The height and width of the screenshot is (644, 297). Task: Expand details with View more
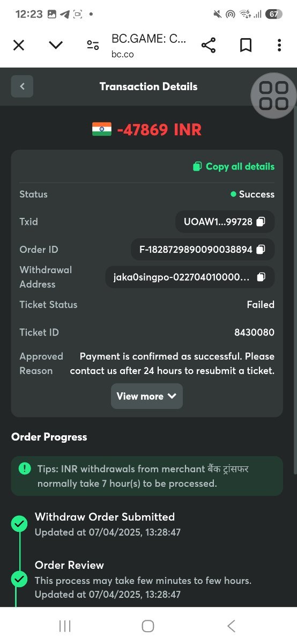click(147, 396)
